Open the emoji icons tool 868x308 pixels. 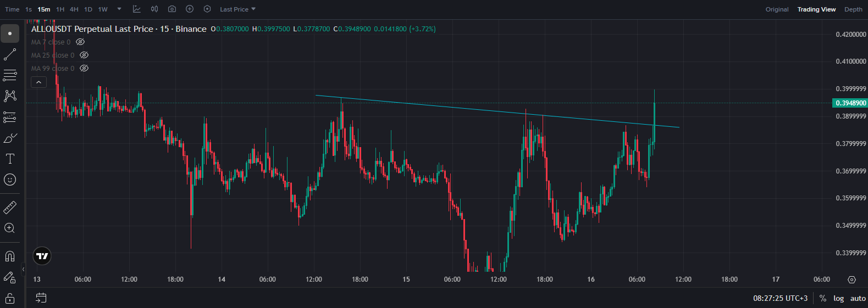(10, 180)
